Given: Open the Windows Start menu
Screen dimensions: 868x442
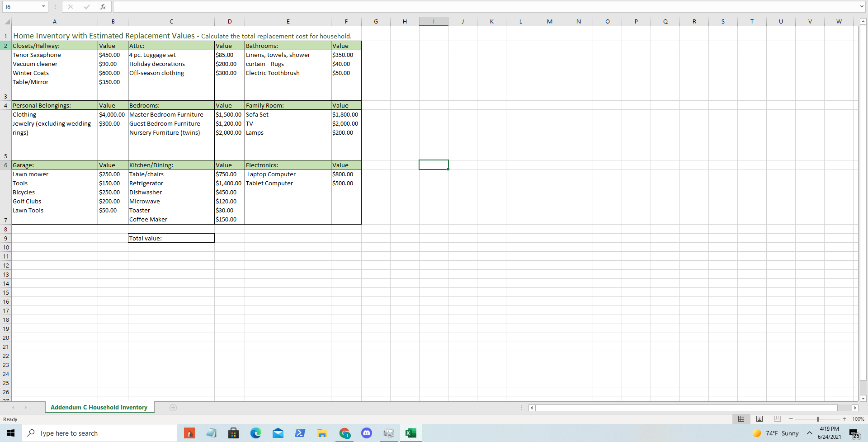Looking at the screenshot, I should point(11,433).
